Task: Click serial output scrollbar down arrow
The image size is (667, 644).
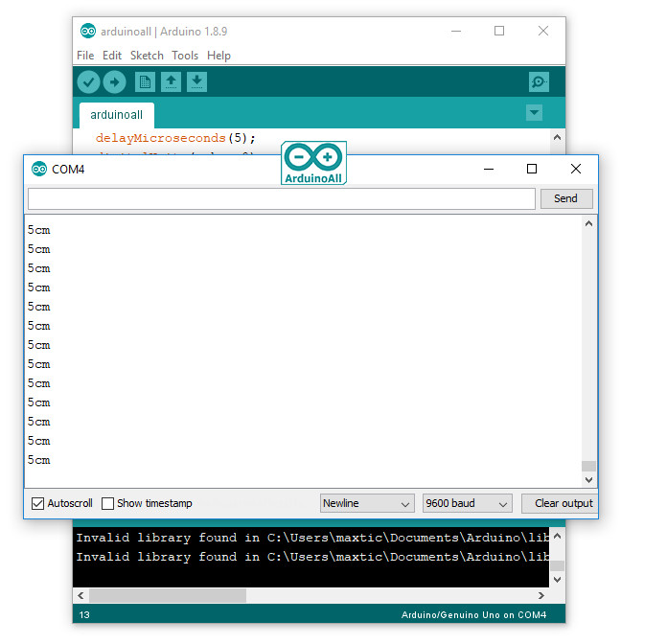Action: [x=588, y=480]
